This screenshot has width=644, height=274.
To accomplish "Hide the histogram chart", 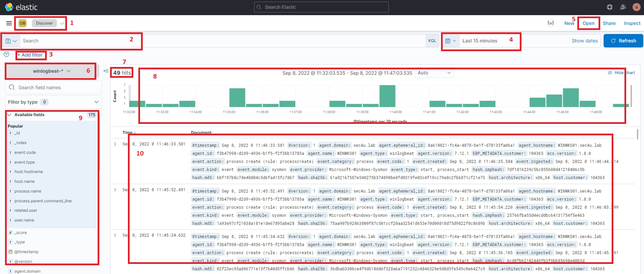I will (621, 73).
